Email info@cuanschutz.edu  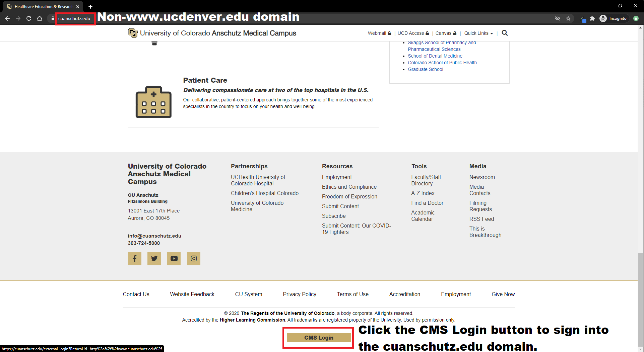[154, 236]
